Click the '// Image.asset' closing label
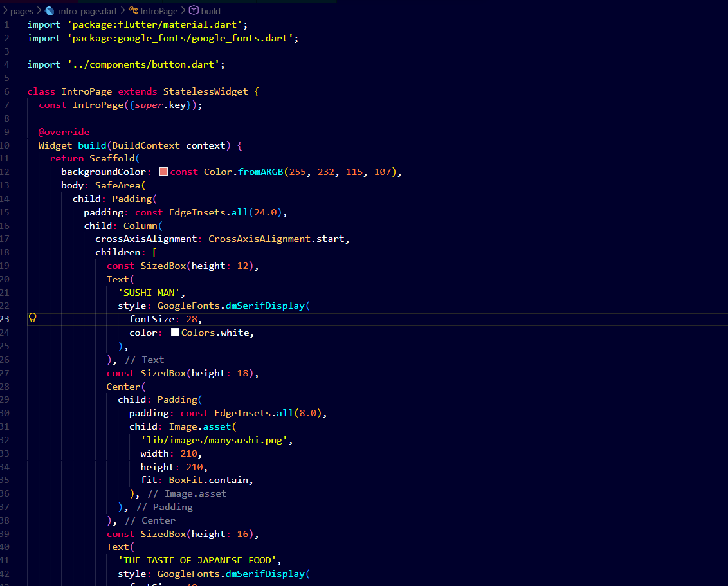This screenshot has width=728, height=586. [x=187, y=493]
